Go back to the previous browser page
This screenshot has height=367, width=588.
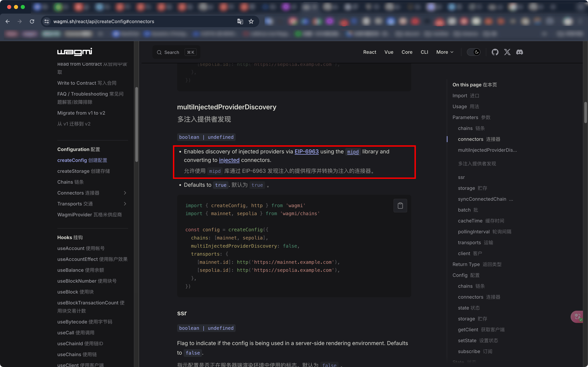coord(7,21)
